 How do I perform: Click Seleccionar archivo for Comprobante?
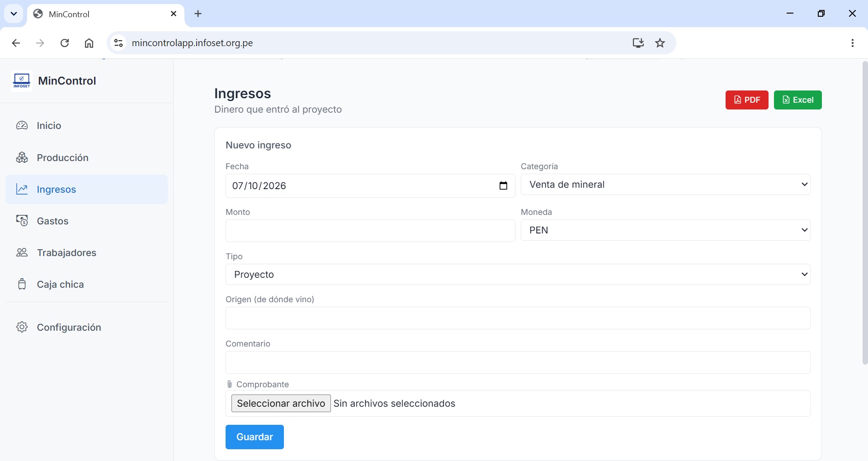pyautogui.click(x=281, y=404)
